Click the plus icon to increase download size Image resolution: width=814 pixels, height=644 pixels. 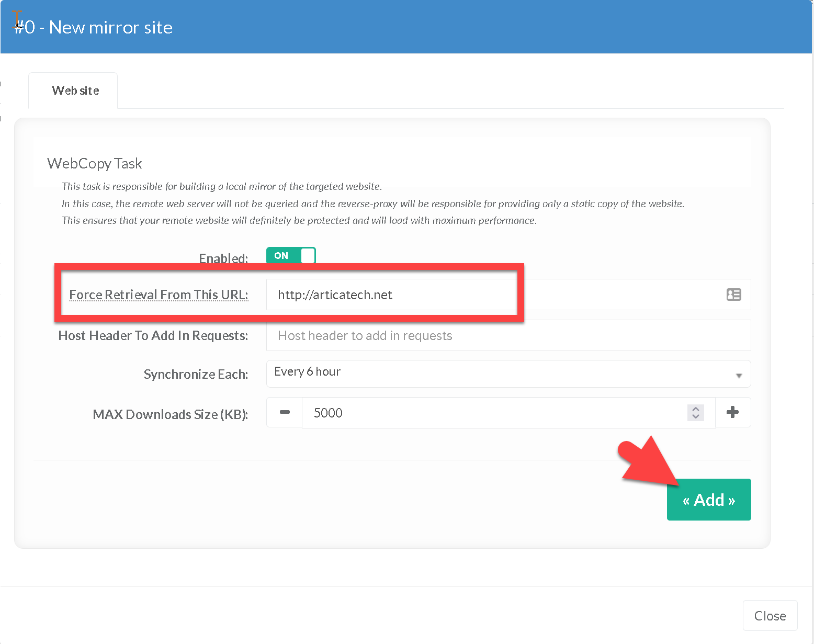tap(732, 412)
